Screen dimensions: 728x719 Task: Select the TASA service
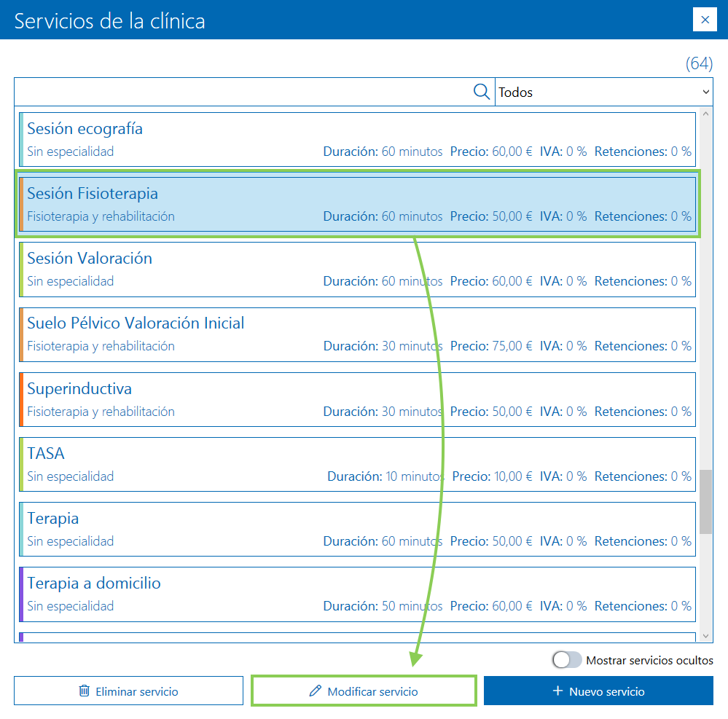[357, 464]
